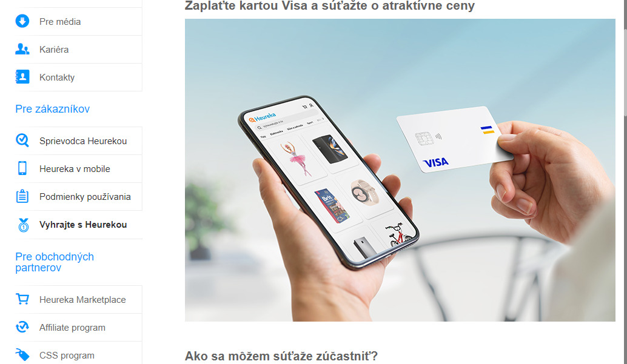Click the Podmienky používania clipboard icon
627x364 pixels.
[x=22, y=196]
